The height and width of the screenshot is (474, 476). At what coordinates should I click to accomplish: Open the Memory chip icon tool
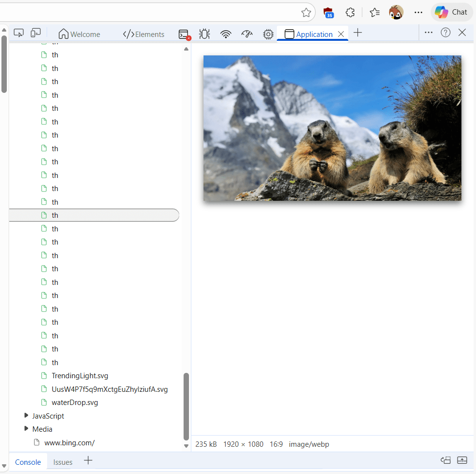[x=268, y=34]
